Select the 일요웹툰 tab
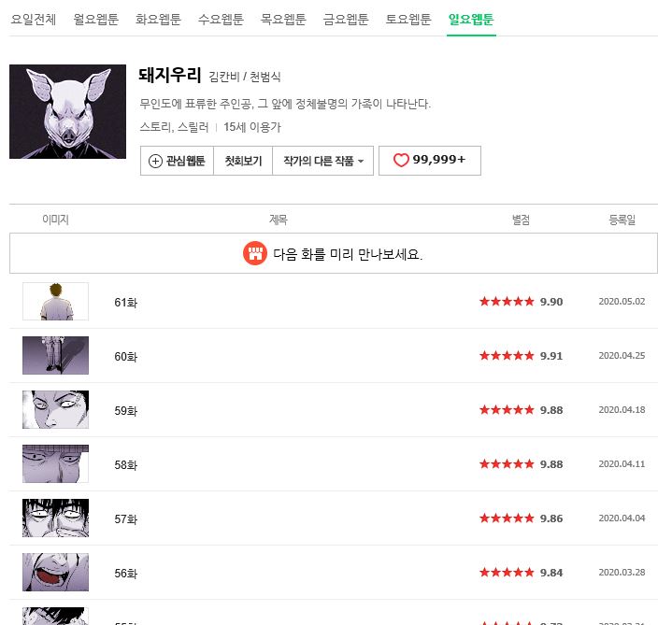The image size is (672, 625). (471, 20)
